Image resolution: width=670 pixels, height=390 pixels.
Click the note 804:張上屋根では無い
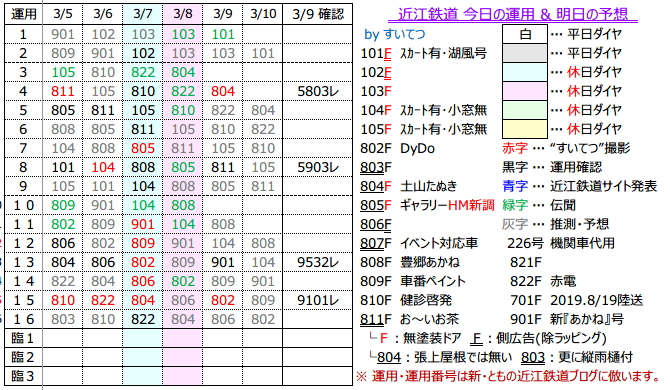[441, 357]
